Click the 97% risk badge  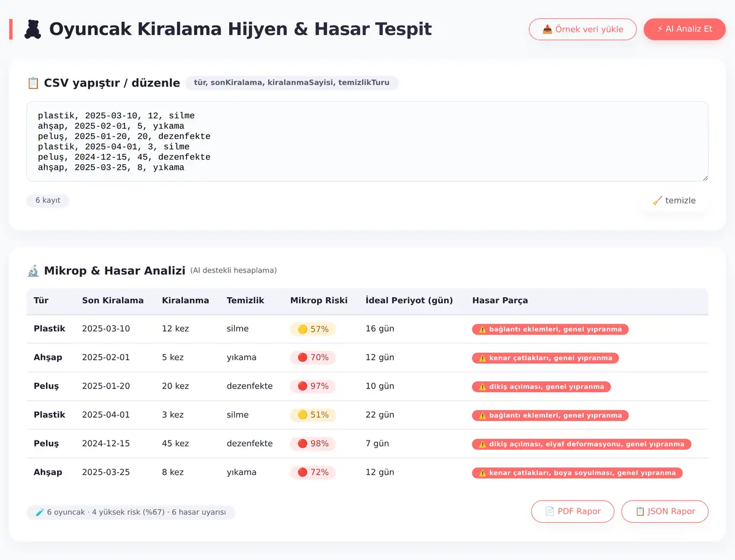tap(313, 387)
